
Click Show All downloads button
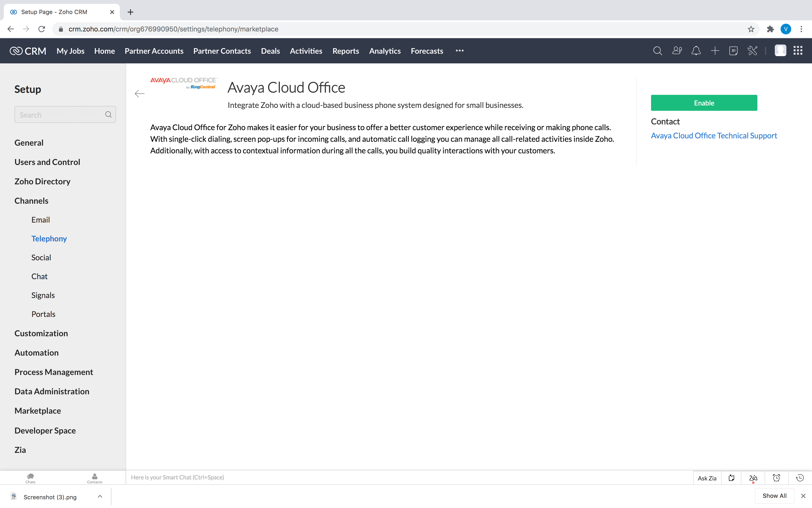click(x=774, y=496)
